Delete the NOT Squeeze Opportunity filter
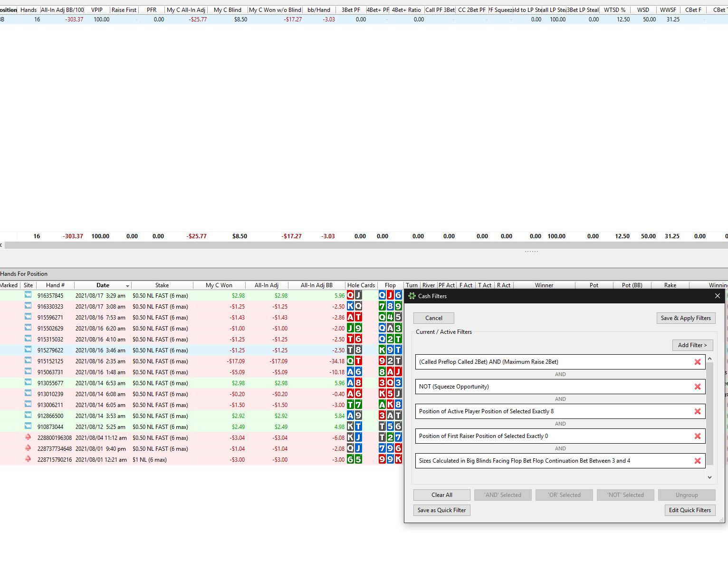The width and height of the screenshot is (728, 573). [698, 387]
